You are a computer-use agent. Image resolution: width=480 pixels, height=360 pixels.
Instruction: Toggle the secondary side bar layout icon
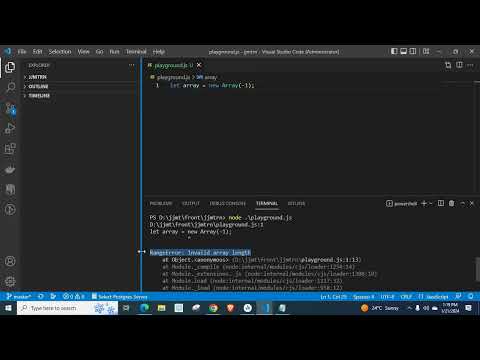(x=413, y=51)
